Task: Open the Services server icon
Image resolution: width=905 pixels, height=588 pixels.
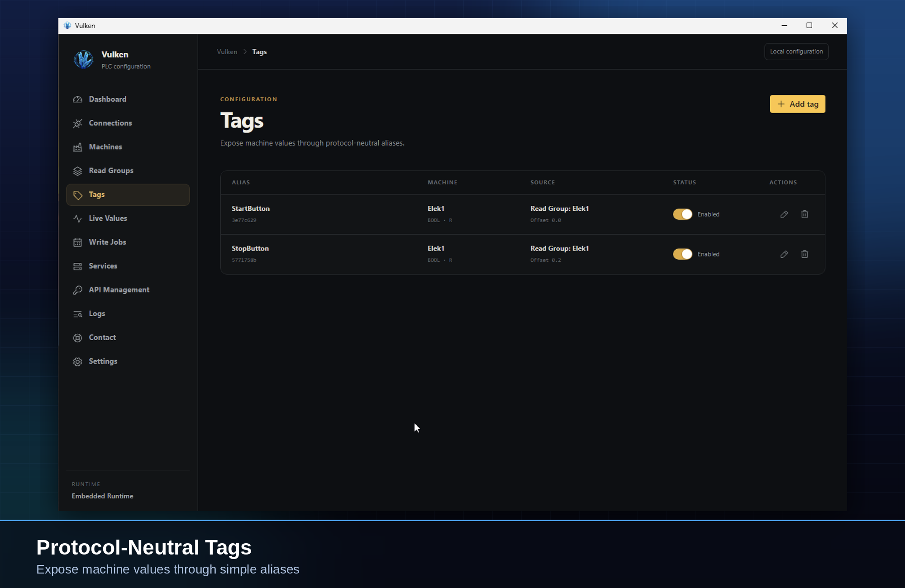Action: pos(77,266)
